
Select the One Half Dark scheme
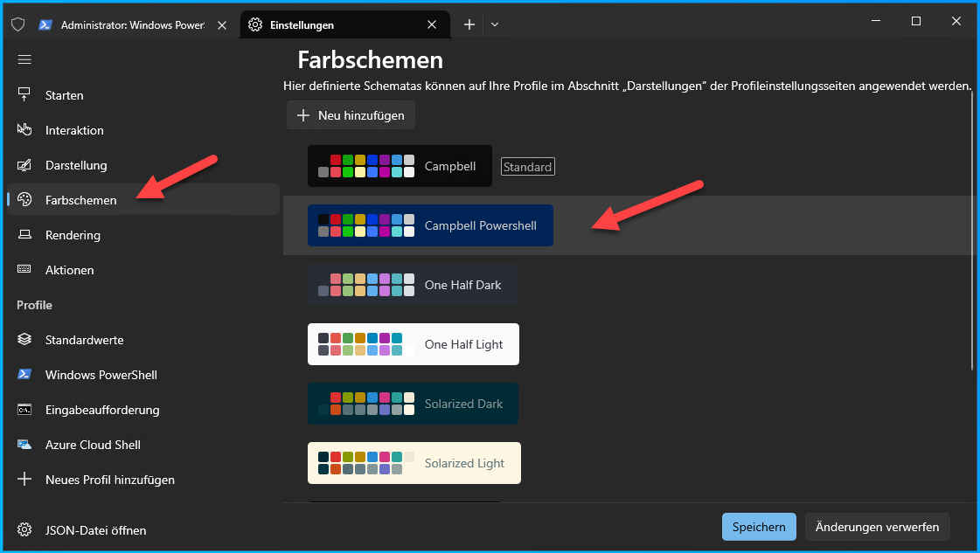(x=413, y=284)
